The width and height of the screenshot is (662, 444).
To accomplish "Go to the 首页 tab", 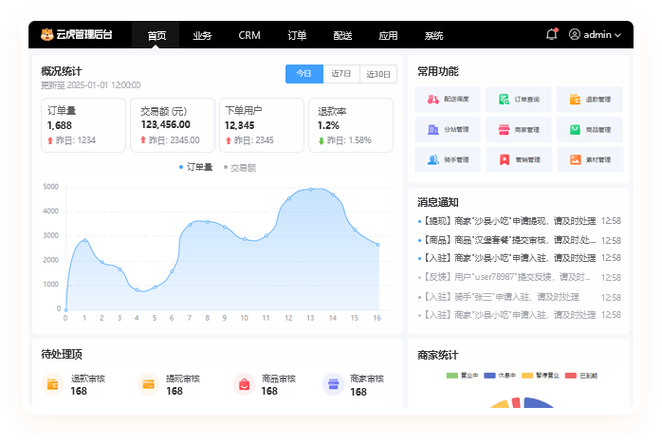I will (x=156, y=35).
